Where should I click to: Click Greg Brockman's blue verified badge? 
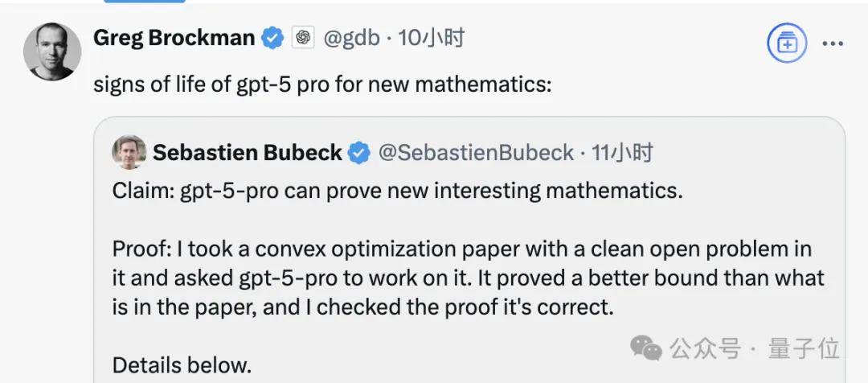click(x=273, y=38)
